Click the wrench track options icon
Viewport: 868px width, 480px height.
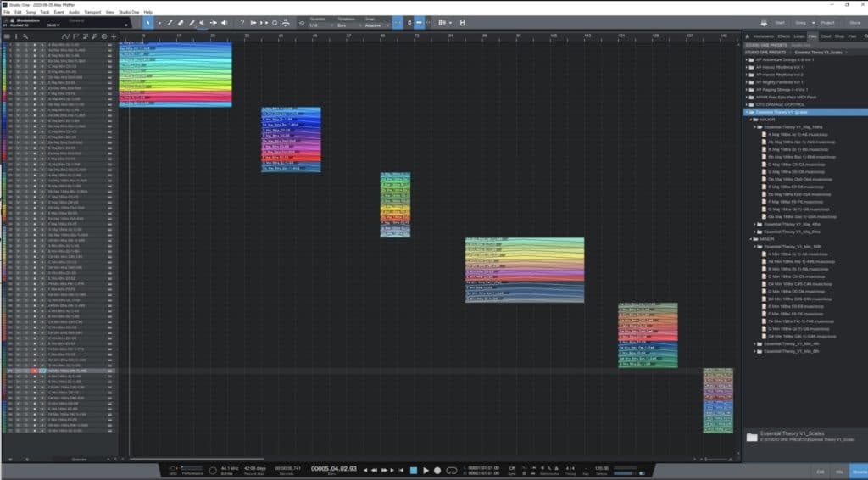[25, 36]
